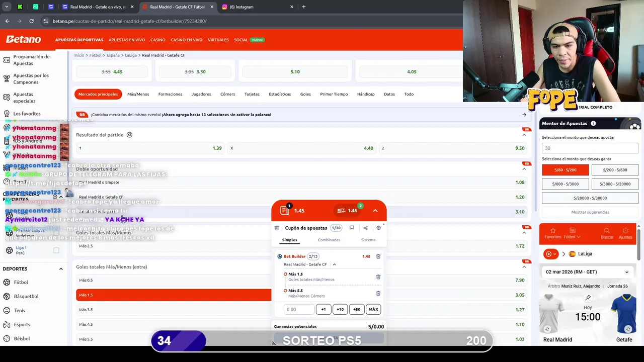644x362 pixels.
Task: Select Estadísticas market tab
Action: coord(280,94)
